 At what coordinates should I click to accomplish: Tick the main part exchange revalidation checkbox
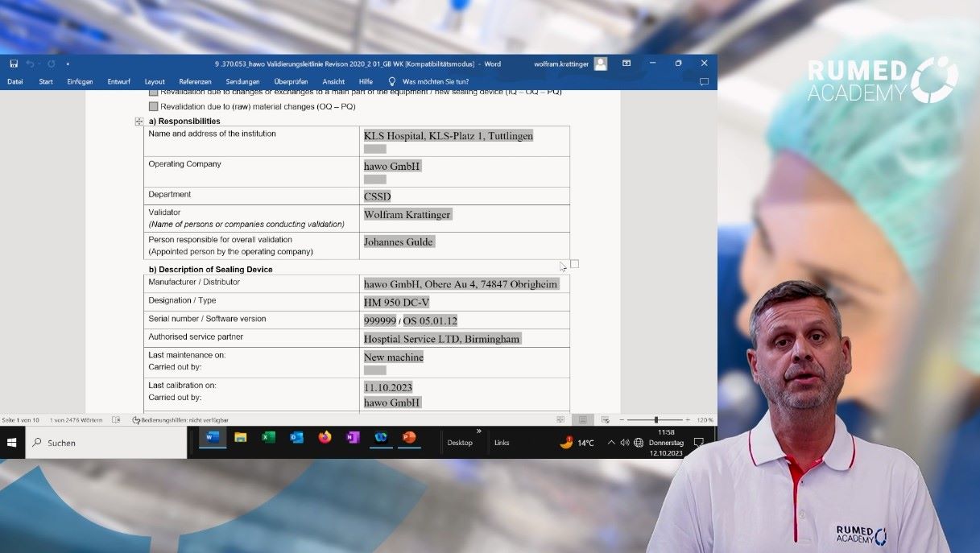click(x=154, y=92)
